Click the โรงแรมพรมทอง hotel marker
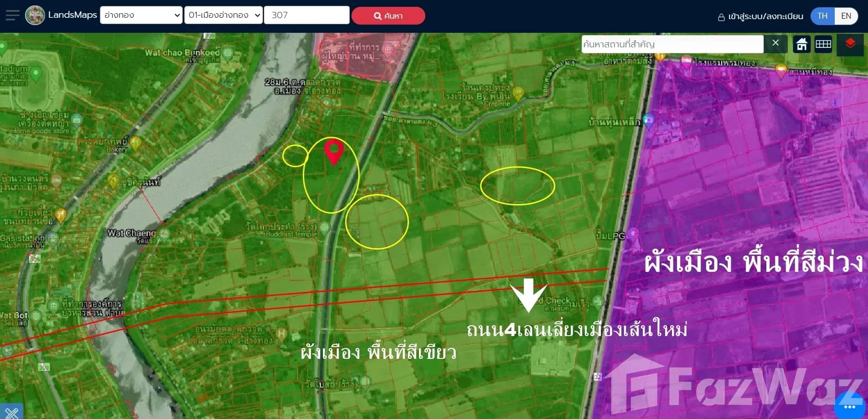868x419 pixels. tap(686, 61)
